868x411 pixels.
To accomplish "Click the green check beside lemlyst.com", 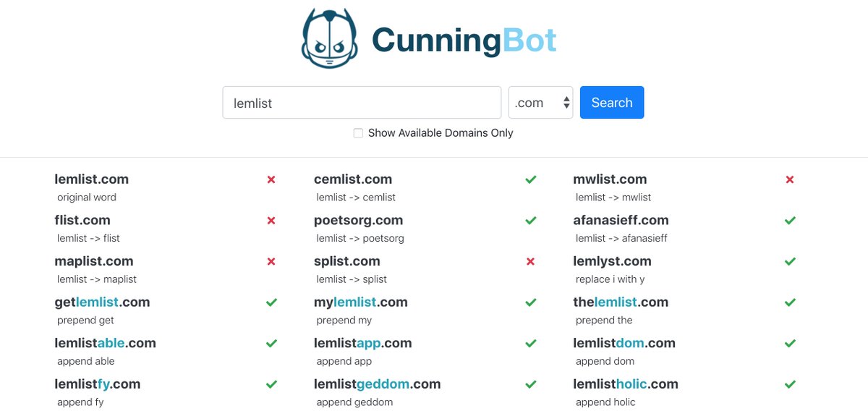I will coord(790,261).
